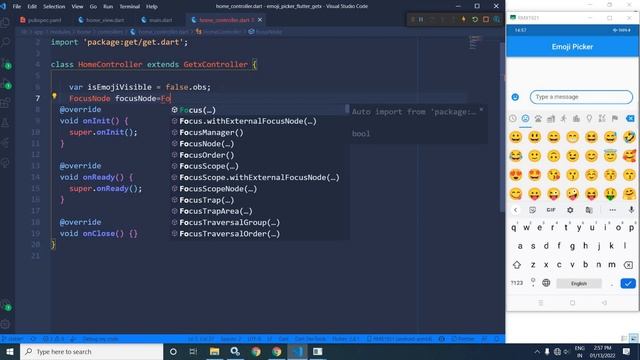The width and height of the screenshot is (640, 360).
Task: Open the Help menu
Action: (152, 7)
